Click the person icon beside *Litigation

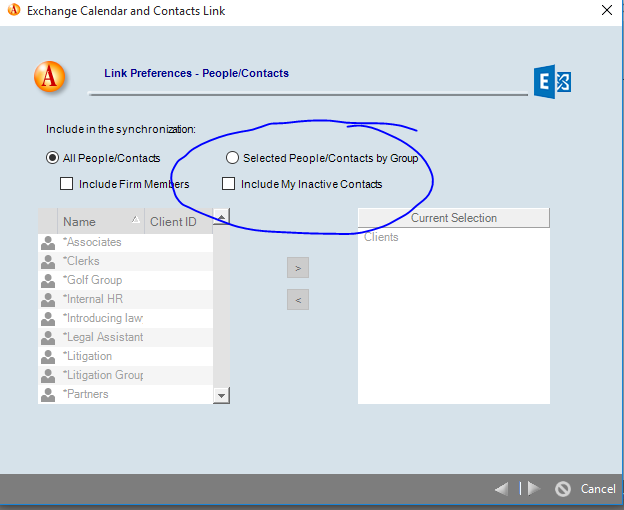coord(48,356)
